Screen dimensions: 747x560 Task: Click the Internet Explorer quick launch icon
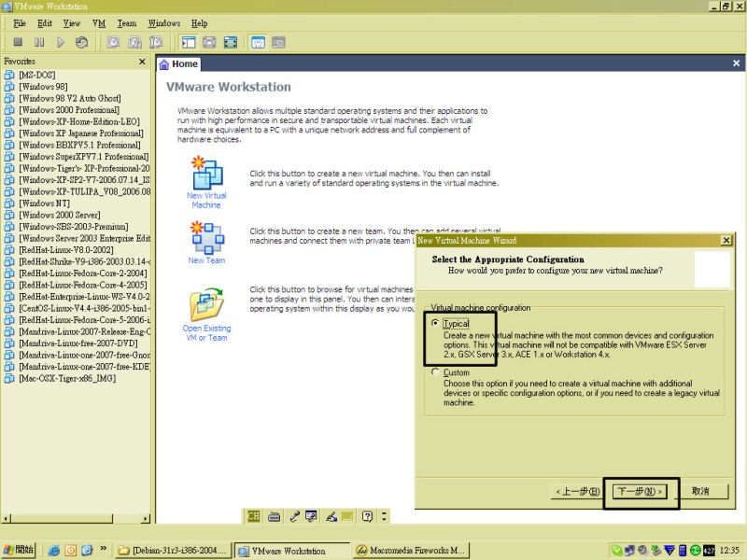pyautogui.click(x=54, y=551)
